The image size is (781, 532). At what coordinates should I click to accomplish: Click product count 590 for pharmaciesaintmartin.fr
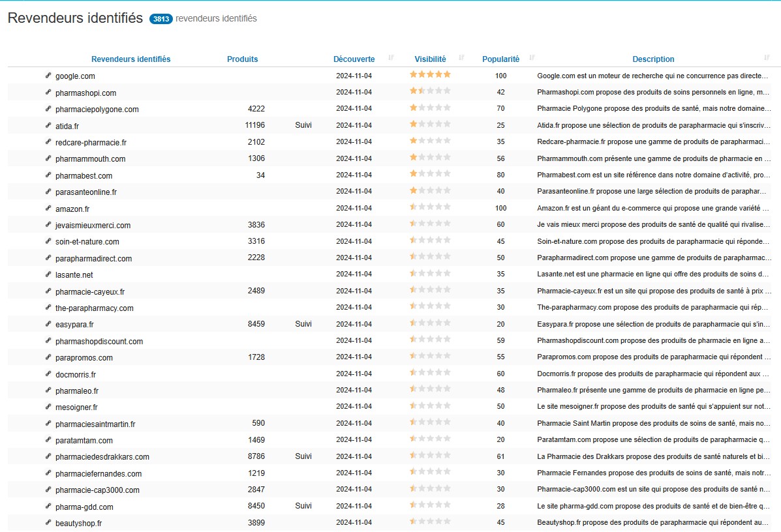[258, 423]
